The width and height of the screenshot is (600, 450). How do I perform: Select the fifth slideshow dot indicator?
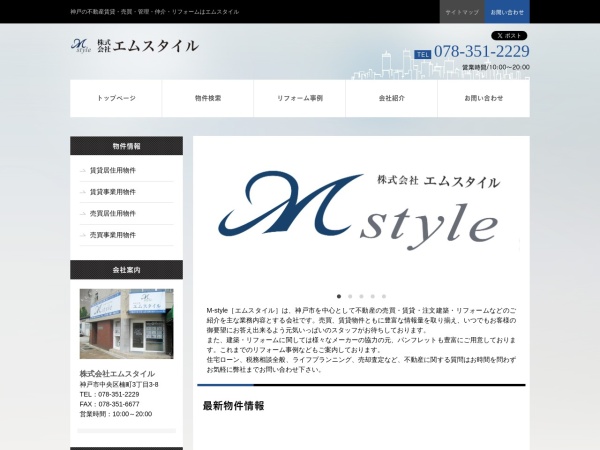coord(384,296)
